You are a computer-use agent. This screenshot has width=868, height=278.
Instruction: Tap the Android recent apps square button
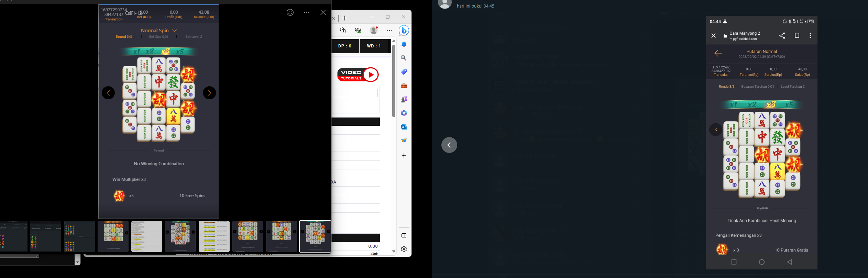coord(734,262)
